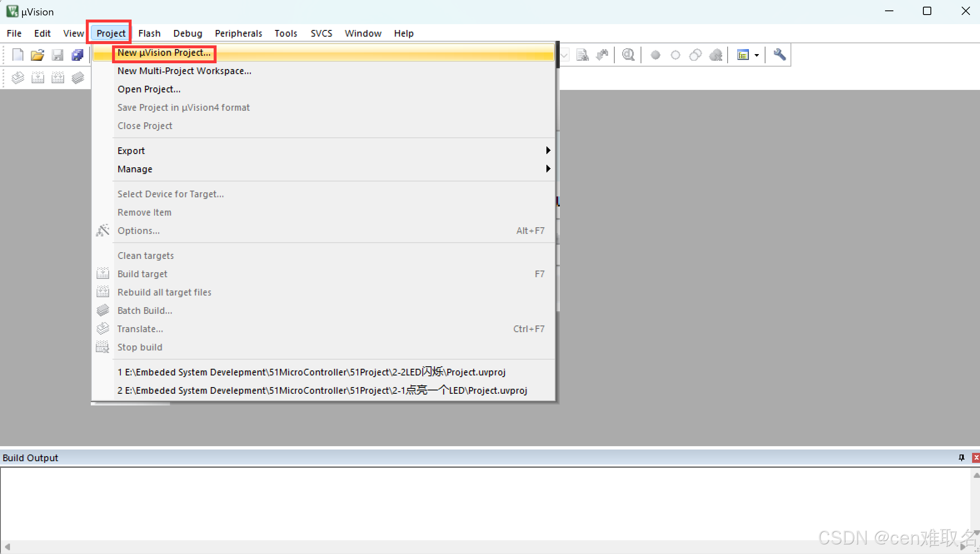Select New µVision Project menu entry
The image size is (980, 554).
click(164, 53)
